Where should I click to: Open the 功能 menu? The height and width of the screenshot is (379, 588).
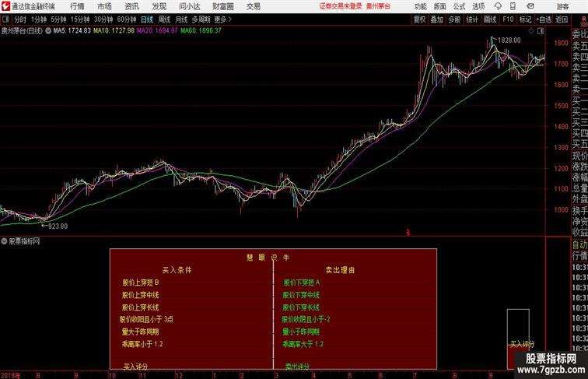tap(420, 6)
